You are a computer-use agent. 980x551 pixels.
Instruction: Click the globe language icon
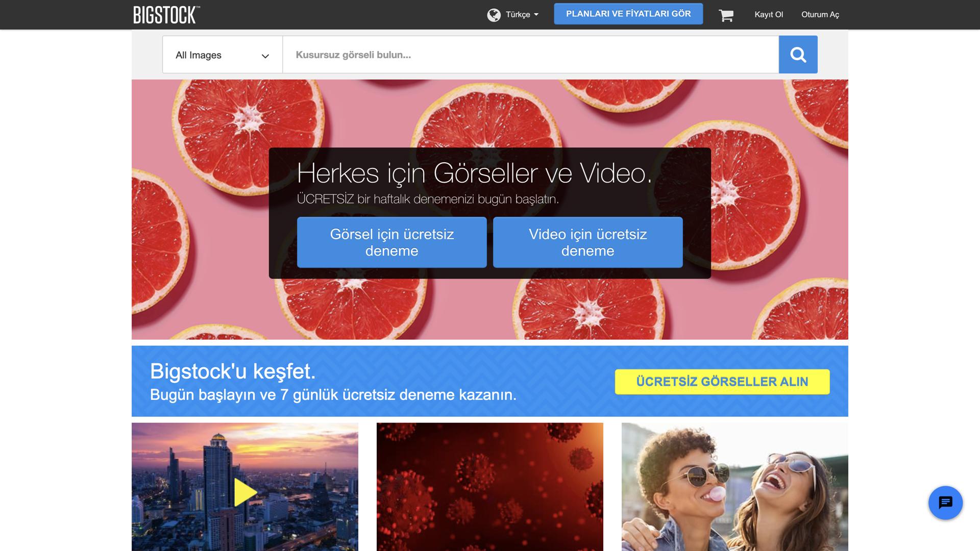coord(494,15)
